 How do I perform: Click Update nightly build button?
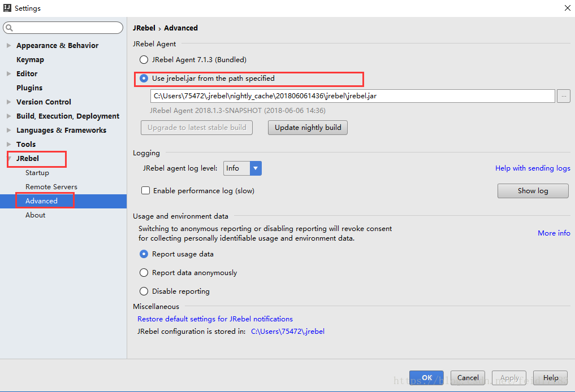[x=308, y=128]
